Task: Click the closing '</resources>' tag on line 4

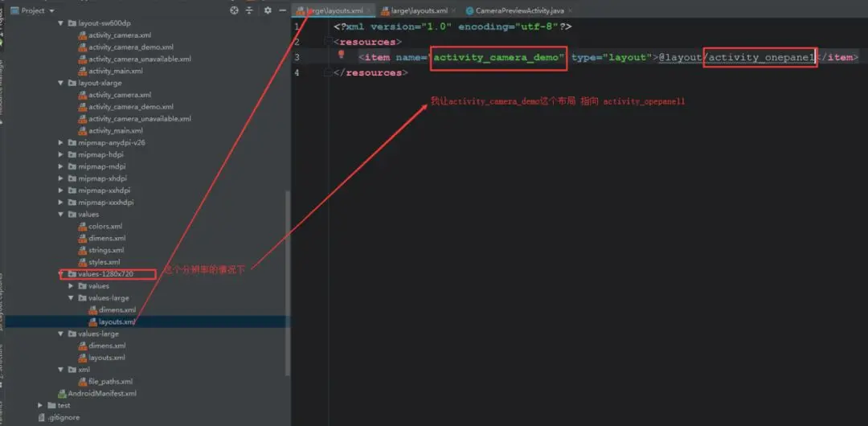Action: [x=371, y=72]
